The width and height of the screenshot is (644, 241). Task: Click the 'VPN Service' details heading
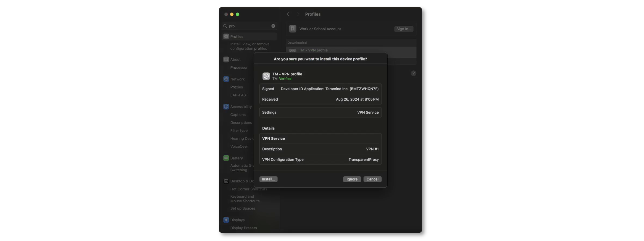click(273, 138)
